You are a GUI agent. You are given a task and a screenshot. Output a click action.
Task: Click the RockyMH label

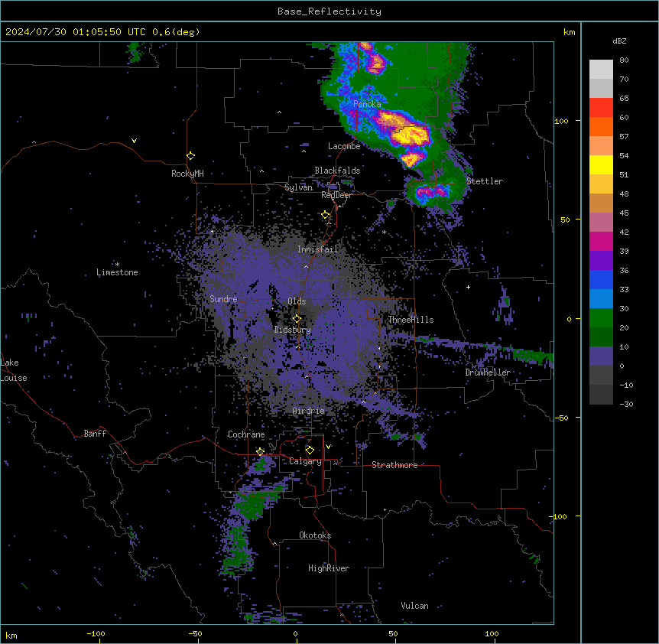point(187,174)
